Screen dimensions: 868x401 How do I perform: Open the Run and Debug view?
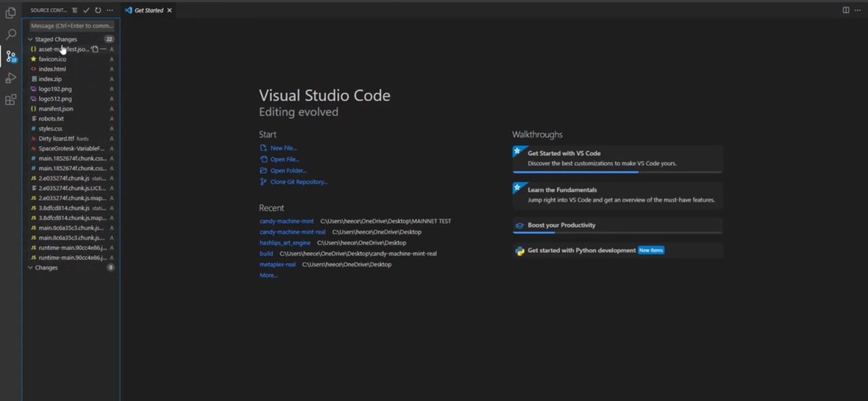coord(11,78)
